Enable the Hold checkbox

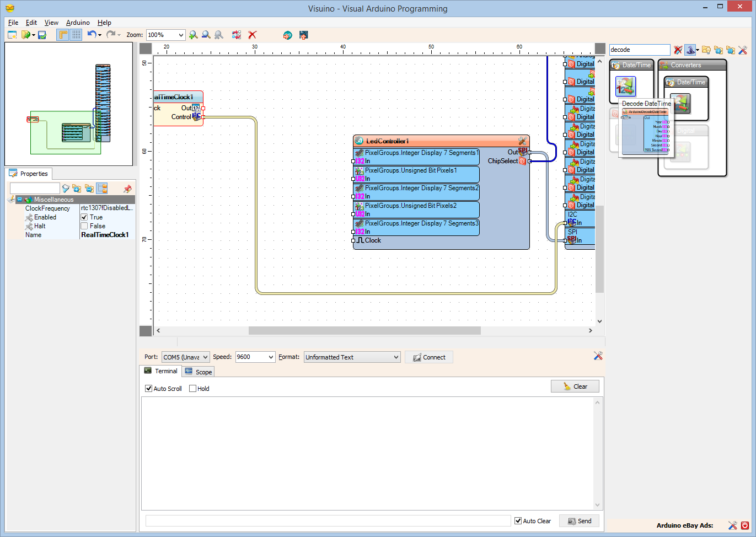[193, 389]
